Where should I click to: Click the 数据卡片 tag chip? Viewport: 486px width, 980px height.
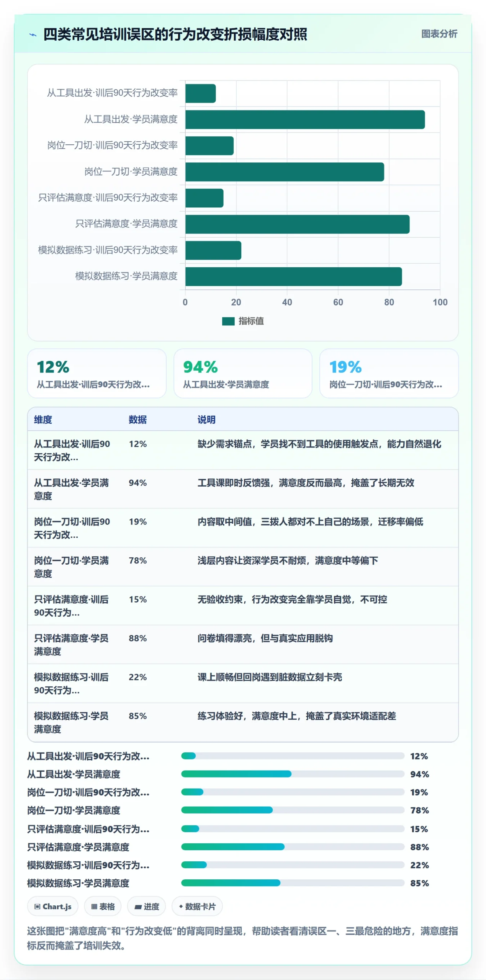click(x=197, y=906)
